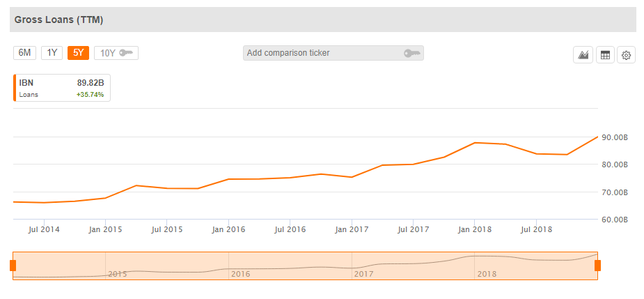This screenshot has width=644, height=299.
Task: Click the key icon beside 10Y
Action: pyautogui.click(x=126, y=53)
